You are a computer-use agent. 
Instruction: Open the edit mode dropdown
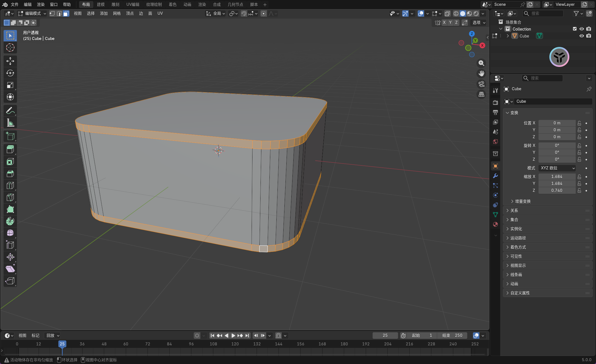32,14
